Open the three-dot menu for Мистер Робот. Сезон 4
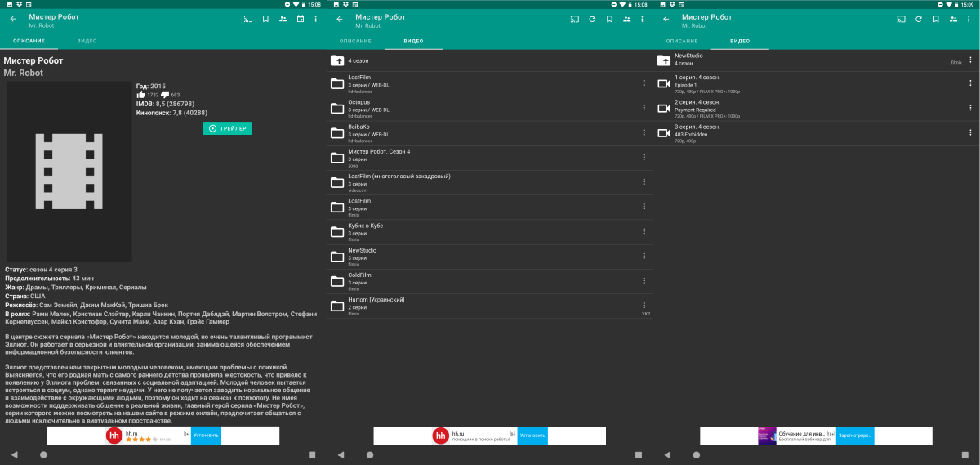 [644, 157]
